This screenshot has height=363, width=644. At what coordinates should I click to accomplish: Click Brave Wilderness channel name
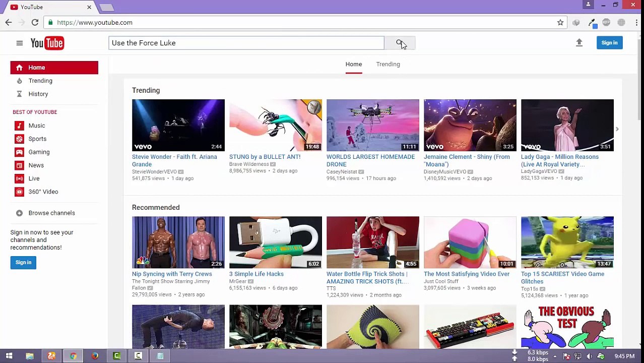point(249,164)
